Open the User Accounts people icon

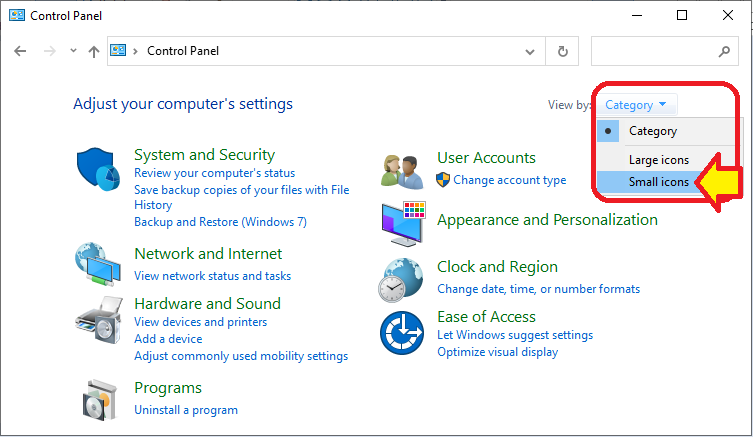pyautogui.click(x=402, y=171)
